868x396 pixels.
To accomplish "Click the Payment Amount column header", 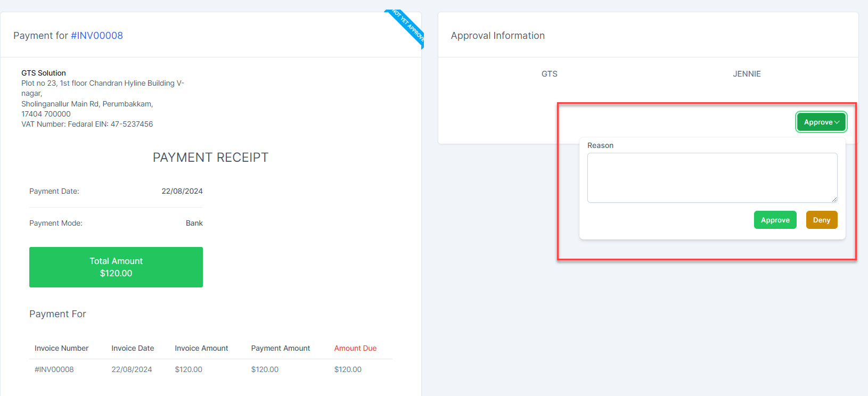I will (281, 348).
